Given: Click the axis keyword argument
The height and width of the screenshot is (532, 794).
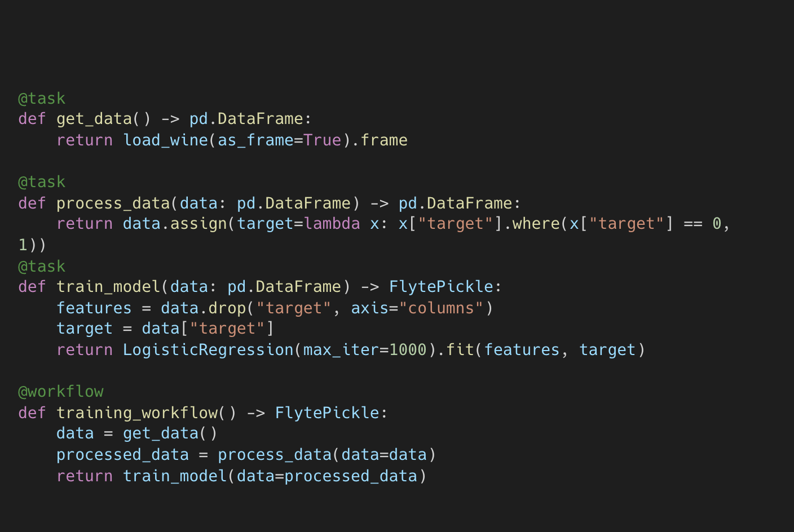Looking at the screenshot, I should point(370,308).
